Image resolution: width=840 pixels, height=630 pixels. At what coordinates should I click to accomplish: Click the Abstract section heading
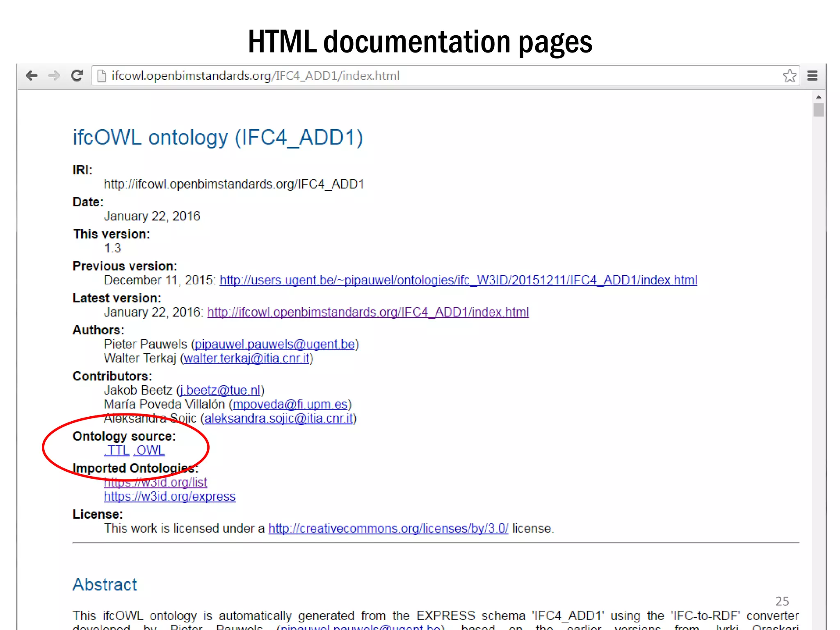pyautogui.click(x=105, y=584)
